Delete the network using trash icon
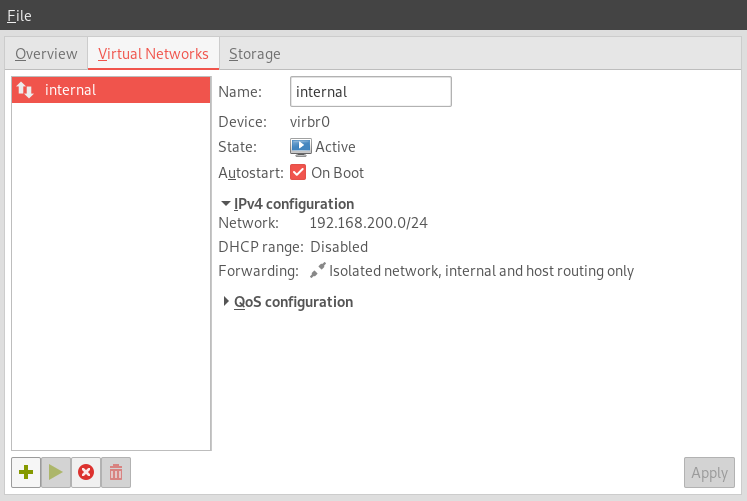Image resolution: width=747 pixels, height=501 pixels. [x=116, y=472]
